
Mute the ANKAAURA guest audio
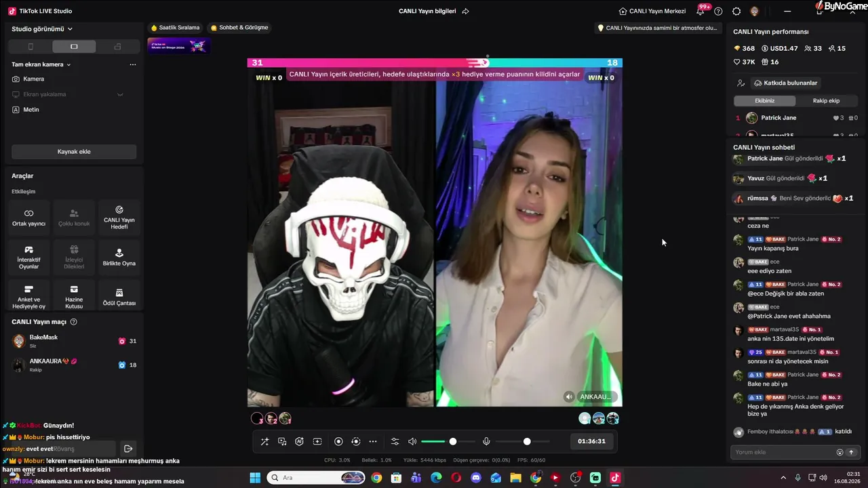(569, 396)
